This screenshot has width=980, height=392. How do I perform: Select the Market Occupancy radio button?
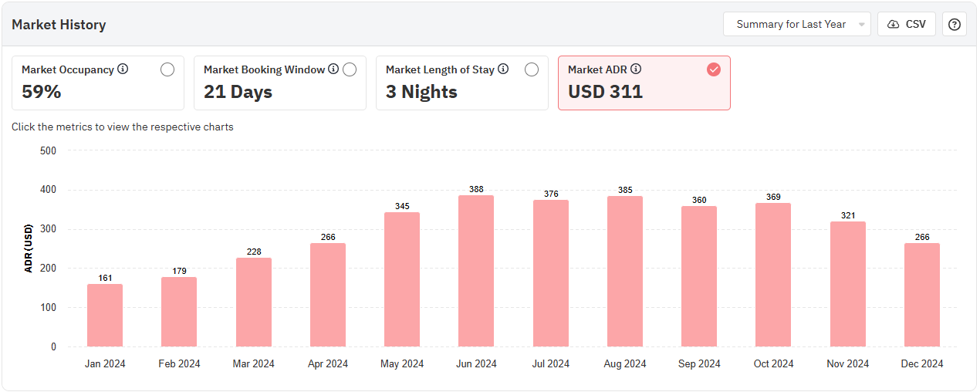pyautogui.click(x=167, y=69)
